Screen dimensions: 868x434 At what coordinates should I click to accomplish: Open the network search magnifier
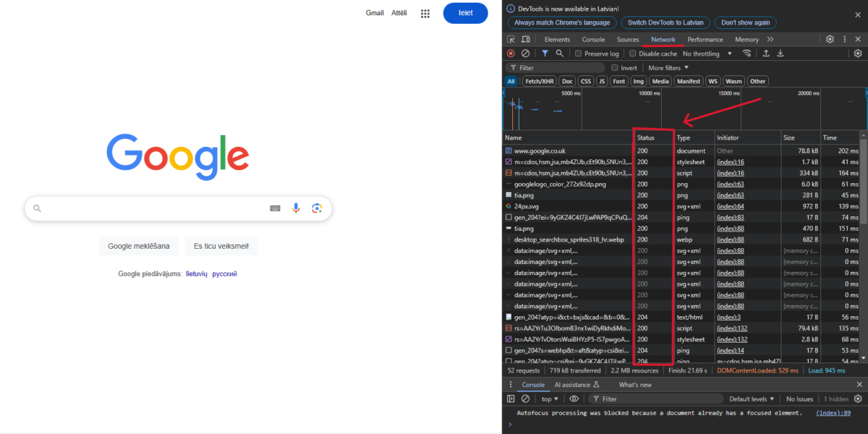click(x=560, y=54)
